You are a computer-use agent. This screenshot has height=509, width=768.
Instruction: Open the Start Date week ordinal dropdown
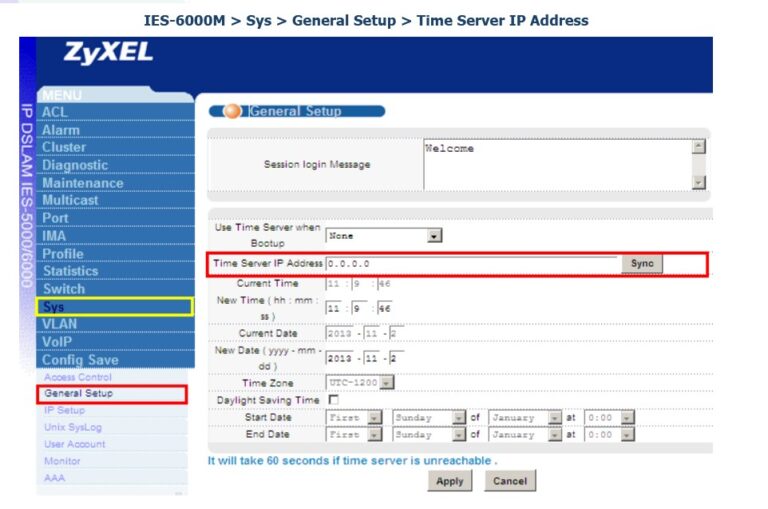[x=354, y=418]
